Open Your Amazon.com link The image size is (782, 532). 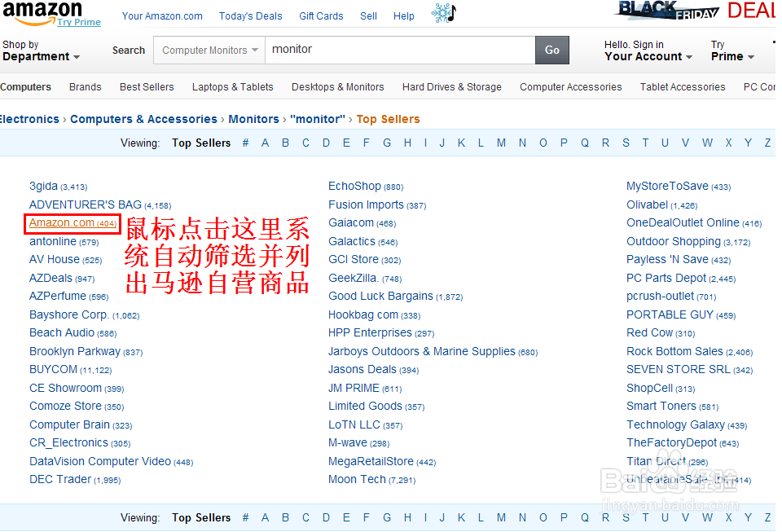162,16
